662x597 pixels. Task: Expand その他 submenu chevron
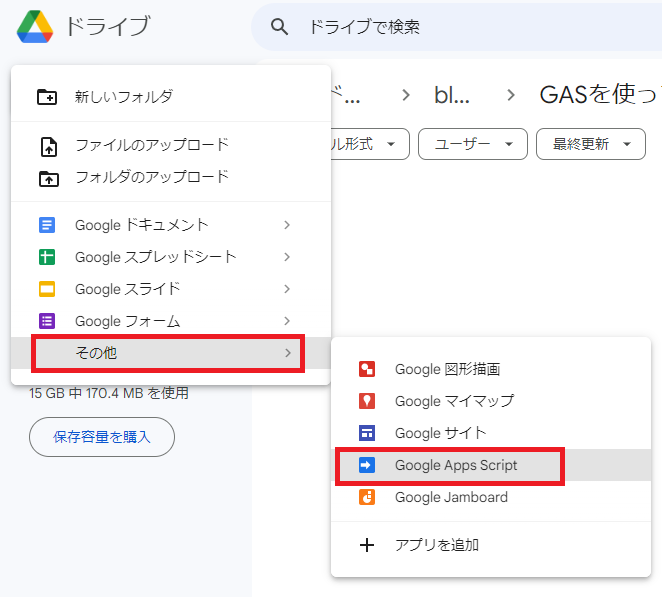pyautogui.click(x=288, y=353)
